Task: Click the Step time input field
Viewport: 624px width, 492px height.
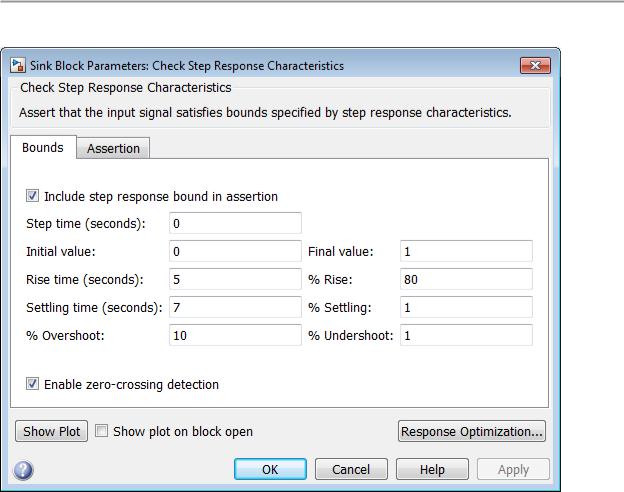Action: [235, 223]
